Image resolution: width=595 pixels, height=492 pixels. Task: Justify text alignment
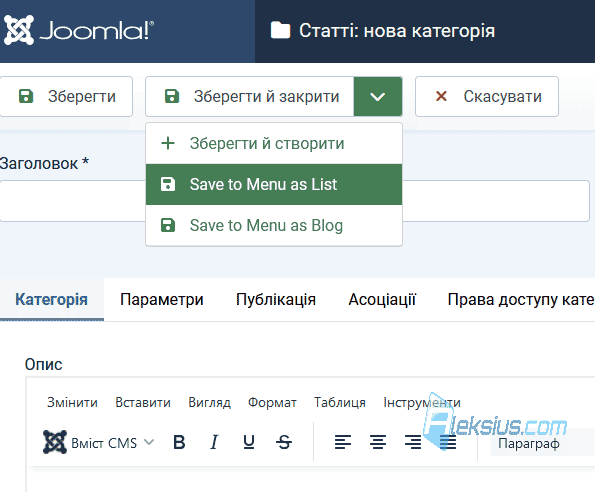tap(447, 442)
